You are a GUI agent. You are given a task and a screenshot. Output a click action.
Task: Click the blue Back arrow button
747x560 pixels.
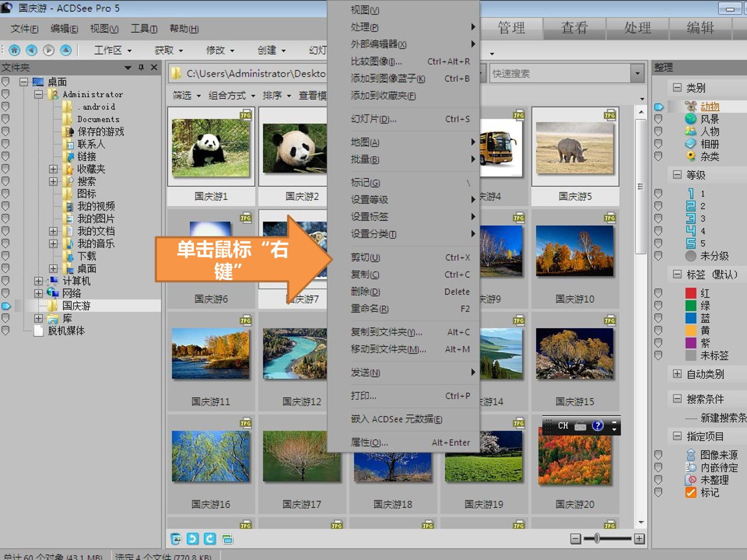[32, 50]
